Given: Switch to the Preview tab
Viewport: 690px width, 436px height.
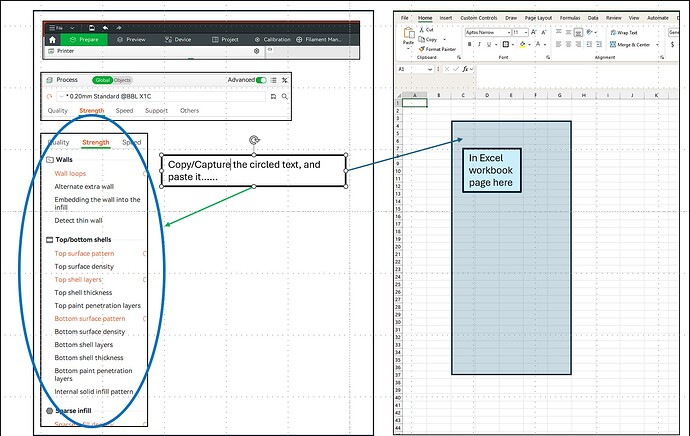Looking at the screenshot, I should pyautogui.click(x=131, y=40).
